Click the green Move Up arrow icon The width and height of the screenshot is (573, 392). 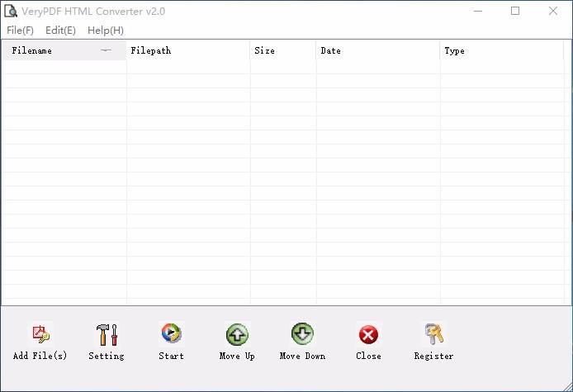click(x=237, y=334)
